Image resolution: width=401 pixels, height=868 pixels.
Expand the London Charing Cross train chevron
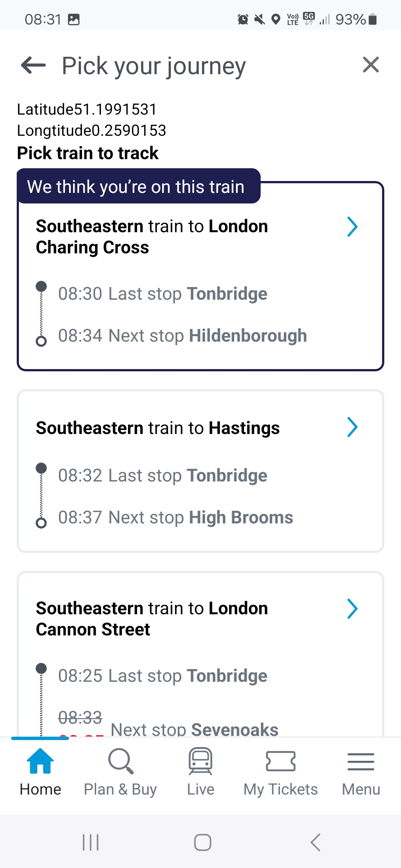[352, 227]
